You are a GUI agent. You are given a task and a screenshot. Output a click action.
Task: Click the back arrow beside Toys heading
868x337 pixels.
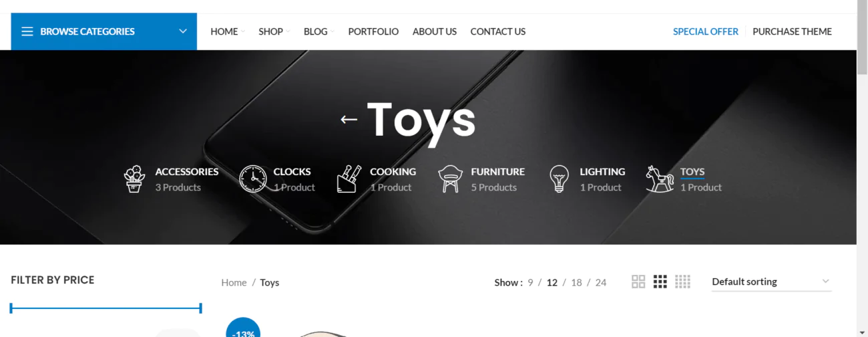[349, 120]
